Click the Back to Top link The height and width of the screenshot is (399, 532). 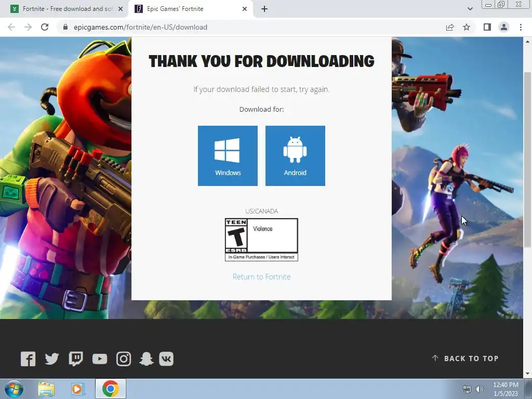point(465,358)
